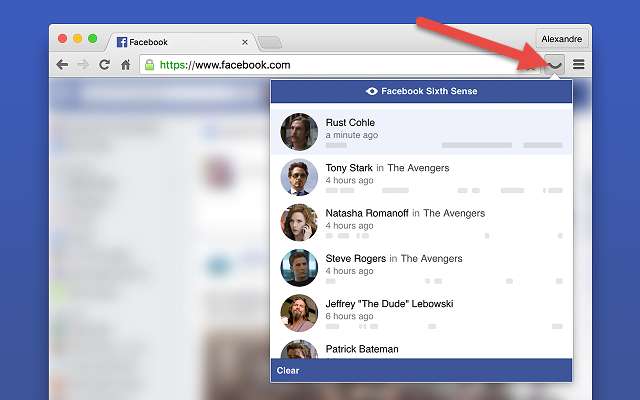Select the Patrick Bateman name
The width and height of the screenshot is (640, 400).
click(x=362, y=349)
